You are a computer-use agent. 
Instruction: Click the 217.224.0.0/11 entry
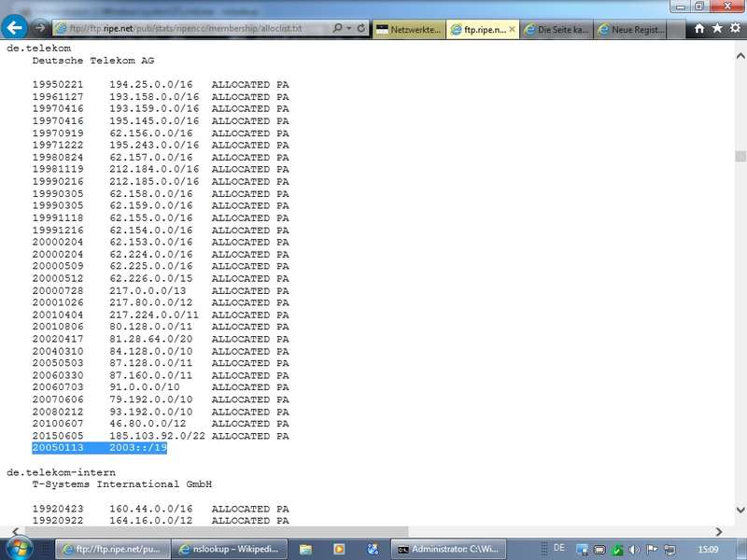click(154, 315)
